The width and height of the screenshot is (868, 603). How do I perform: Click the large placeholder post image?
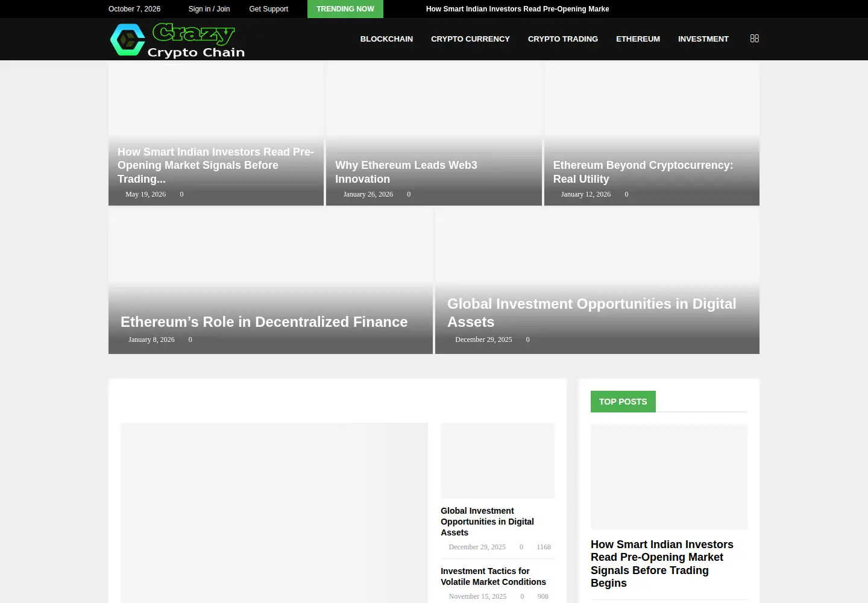coord(274,513)
